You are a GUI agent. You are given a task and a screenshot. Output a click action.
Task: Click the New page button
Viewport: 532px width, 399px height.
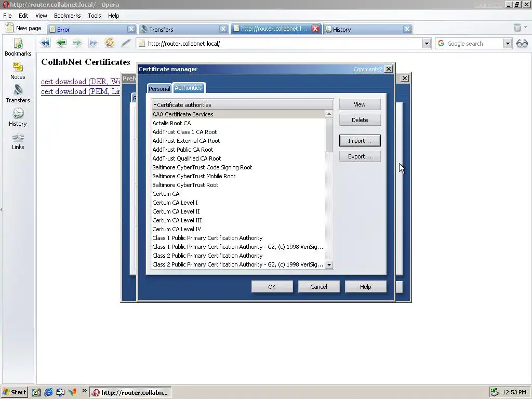coord(23,28)
